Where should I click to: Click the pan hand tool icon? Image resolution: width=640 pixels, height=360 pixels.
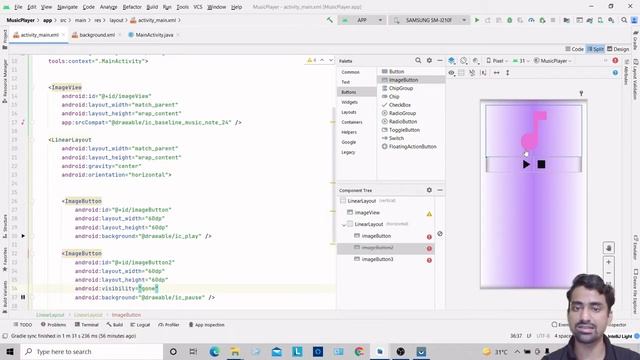(609, 248)
